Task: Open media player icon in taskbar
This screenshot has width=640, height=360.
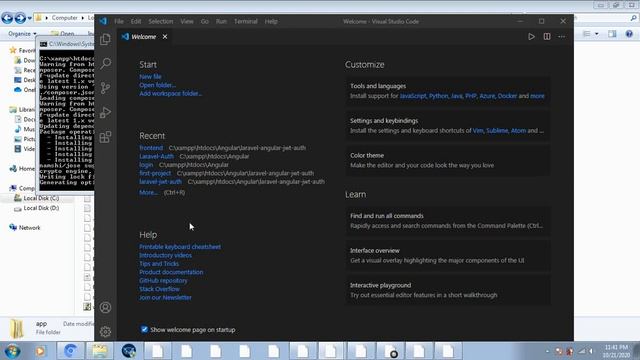Action: pyautogui.click(x=40, y=351)
